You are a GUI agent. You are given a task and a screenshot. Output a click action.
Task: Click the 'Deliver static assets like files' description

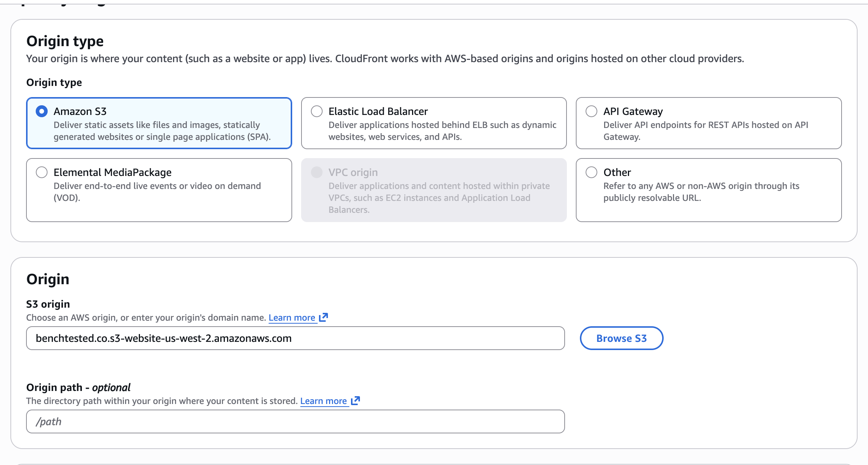click(162, 131)
